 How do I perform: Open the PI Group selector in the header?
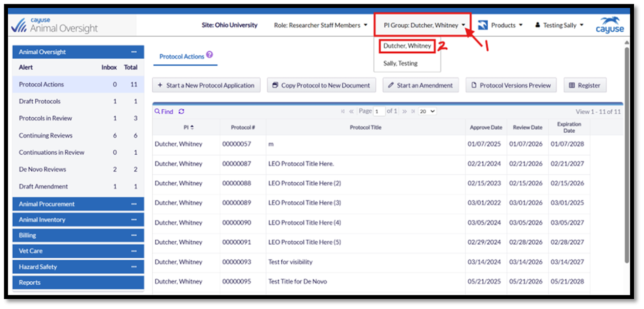(424, 25)
